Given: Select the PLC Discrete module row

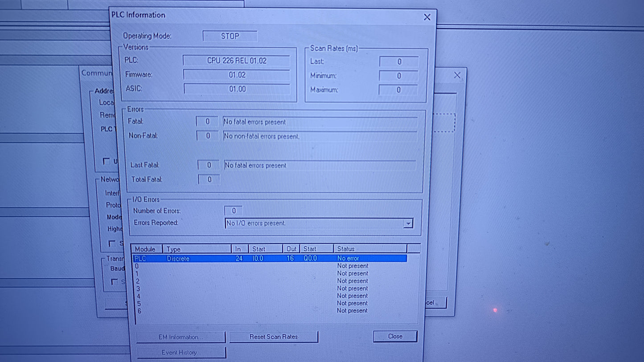Looking at the screenshot, I should click(x=223, y=258).
